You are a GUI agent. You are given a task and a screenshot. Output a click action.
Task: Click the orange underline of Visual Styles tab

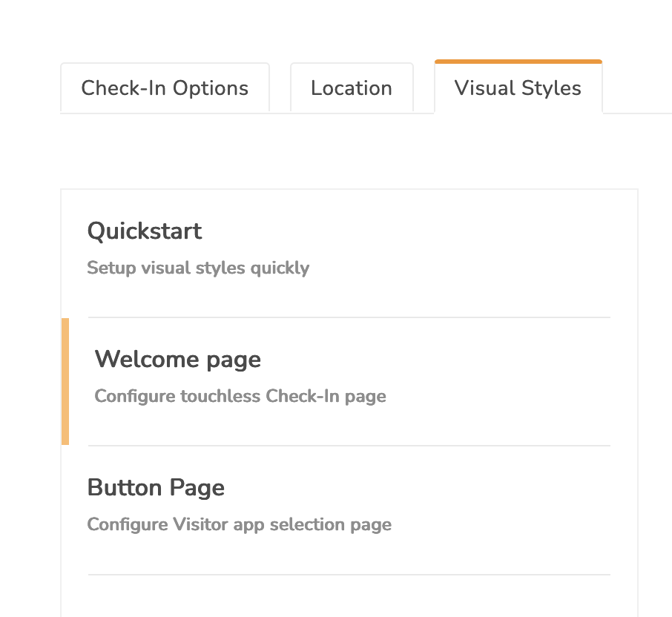coord(518,62)
